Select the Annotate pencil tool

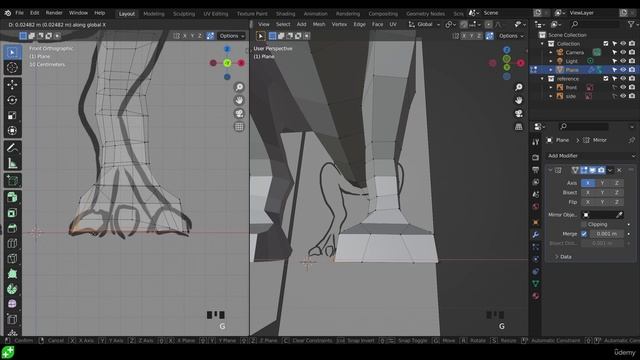[12, 148]
